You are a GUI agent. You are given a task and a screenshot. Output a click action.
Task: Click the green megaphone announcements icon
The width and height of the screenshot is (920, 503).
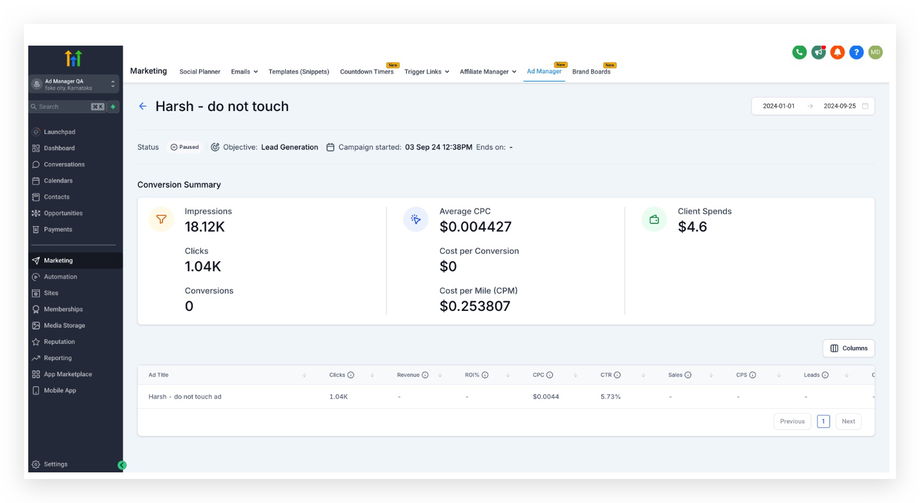(x=818, y=52)
